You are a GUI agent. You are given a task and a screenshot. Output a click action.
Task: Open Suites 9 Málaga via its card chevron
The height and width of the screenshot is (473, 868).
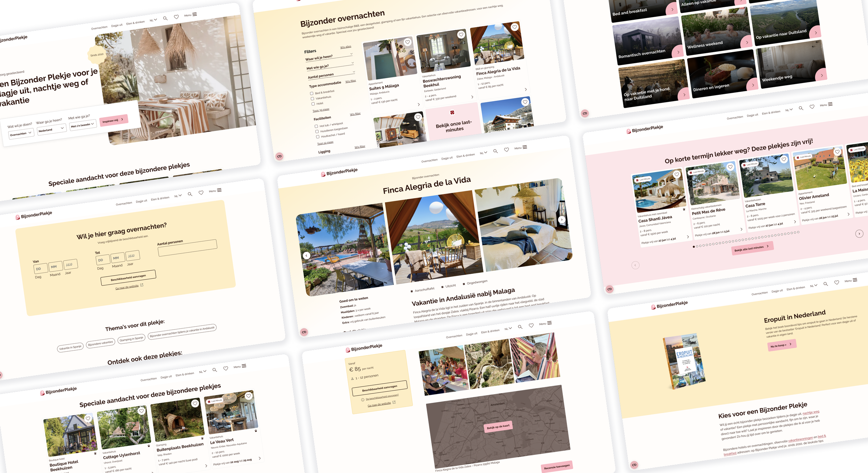[419, 104]
